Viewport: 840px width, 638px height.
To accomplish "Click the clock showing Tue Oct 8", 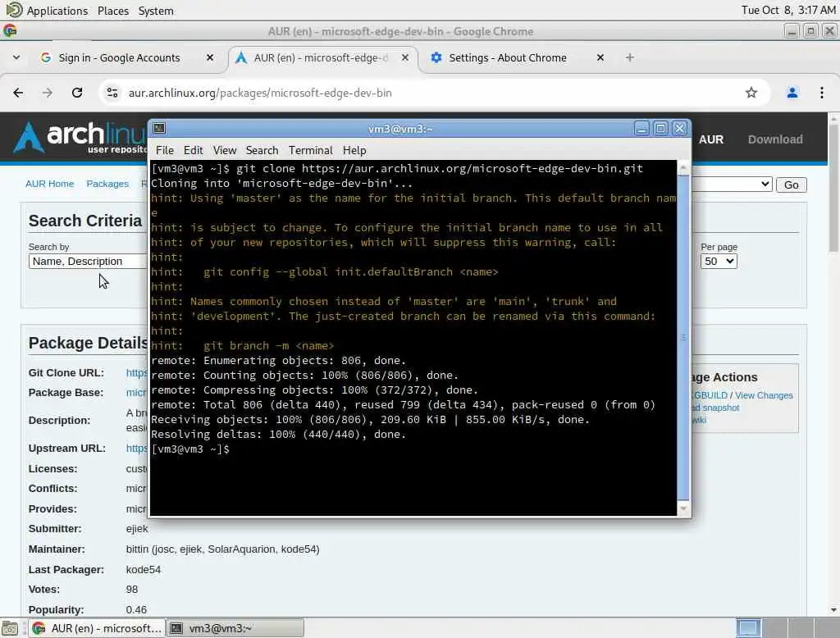I will (788, 10).
